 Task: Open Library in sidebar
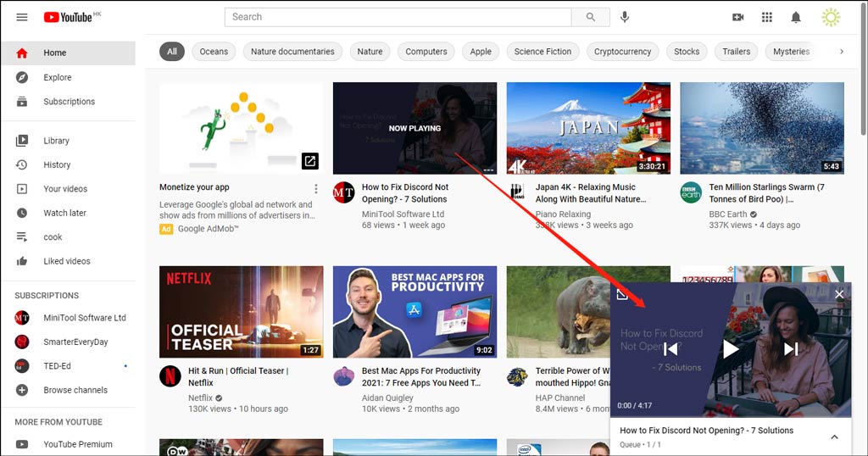pyautogui.click(x=68, y=141)
